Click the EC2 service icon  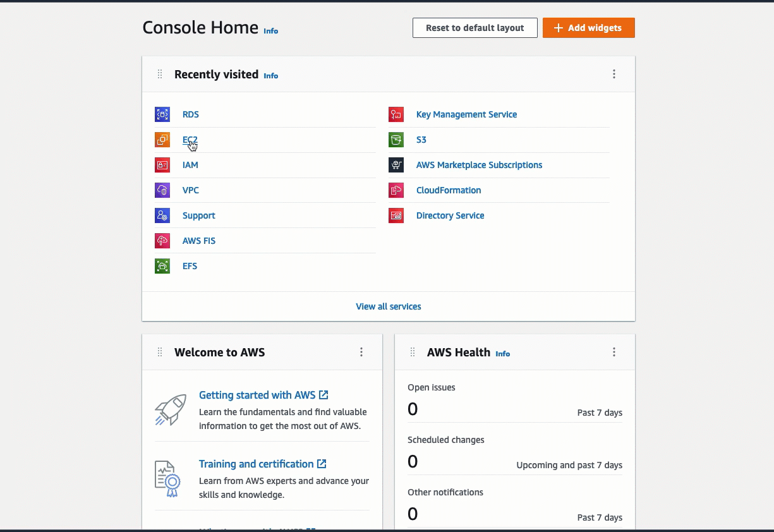click(162, 140)
